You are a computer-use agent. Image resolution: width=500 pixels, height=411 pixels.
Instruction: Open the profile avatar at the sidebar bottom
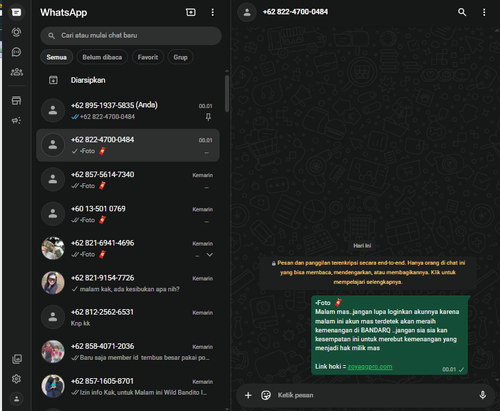16,398
